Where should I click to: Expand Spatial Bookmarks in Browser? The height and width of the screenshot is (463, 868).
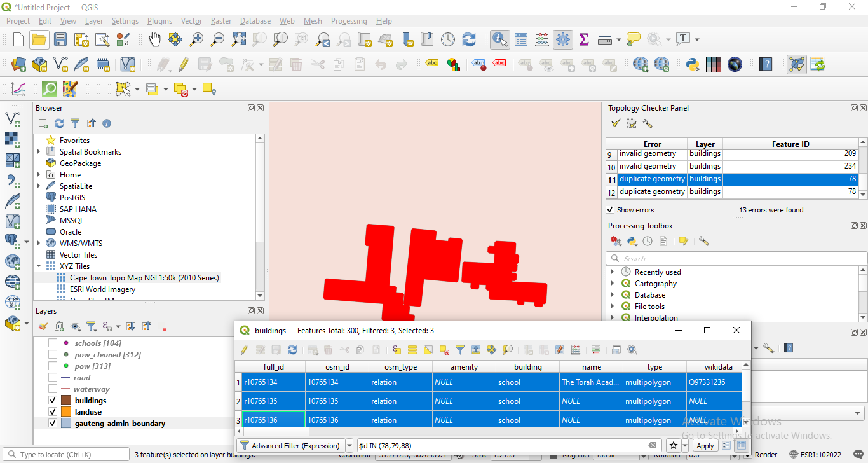coord(39,152)
